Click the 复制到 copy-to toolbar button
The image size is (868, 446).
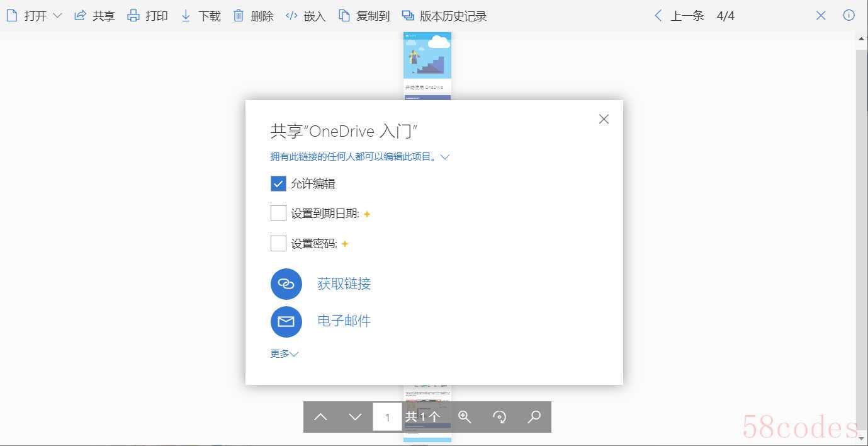click(364, 16)
